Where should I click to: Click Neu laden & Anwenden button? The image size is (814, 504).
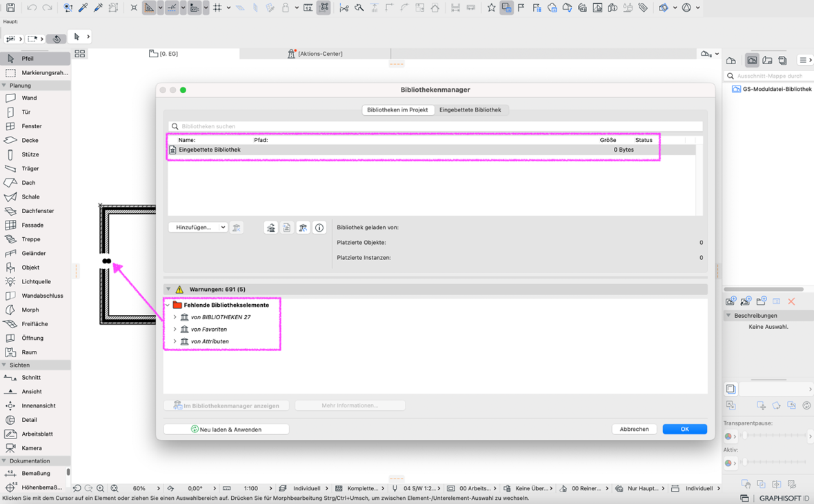(226, 430)
